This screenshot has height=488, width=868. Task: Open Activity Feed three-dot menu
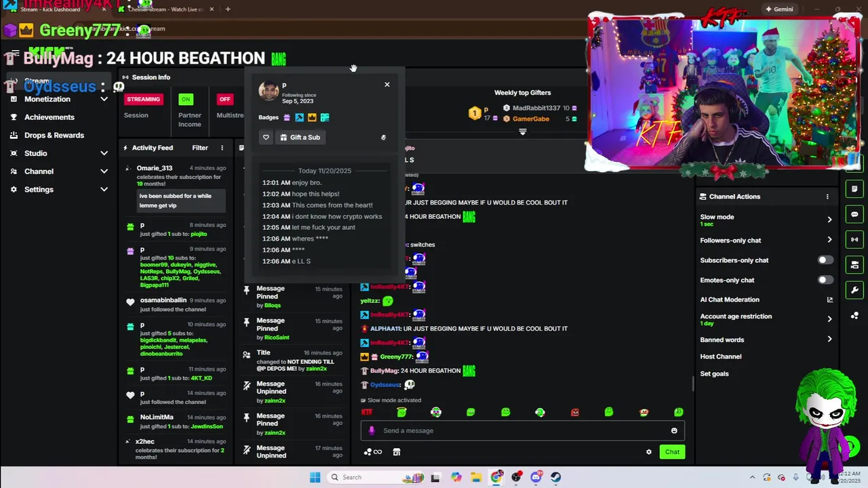222,148
